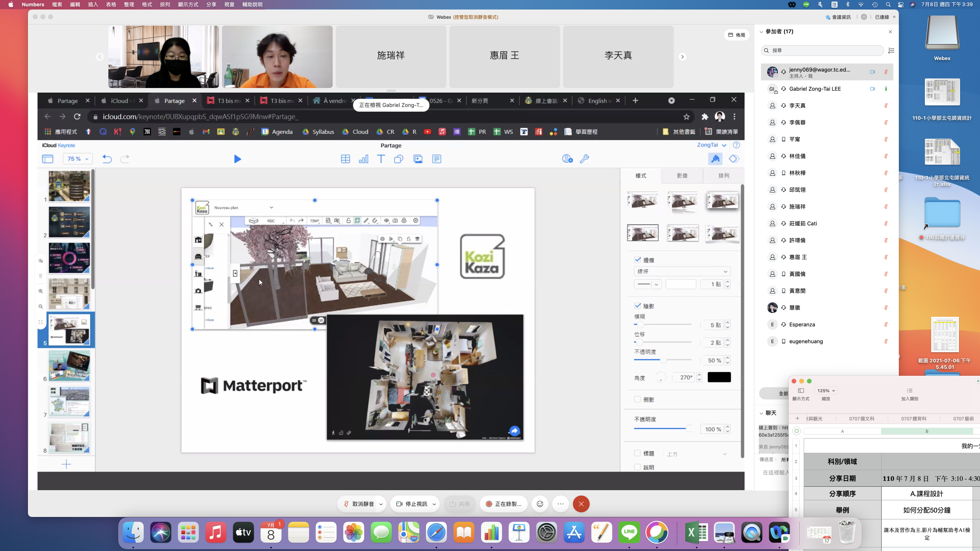
Task: Click the 取消靜音 unmute button
Action: click(359, 504)
